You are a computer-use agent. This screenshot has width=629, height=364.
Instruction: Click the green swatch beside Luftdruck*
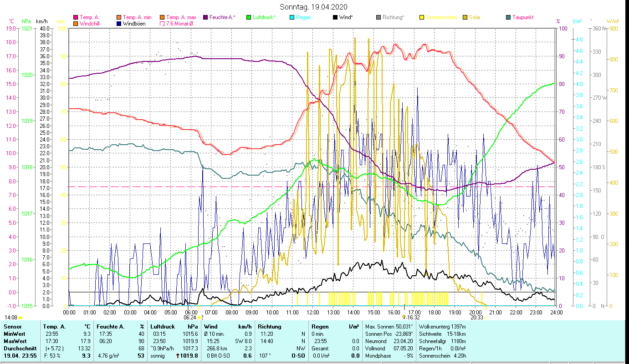249,17
